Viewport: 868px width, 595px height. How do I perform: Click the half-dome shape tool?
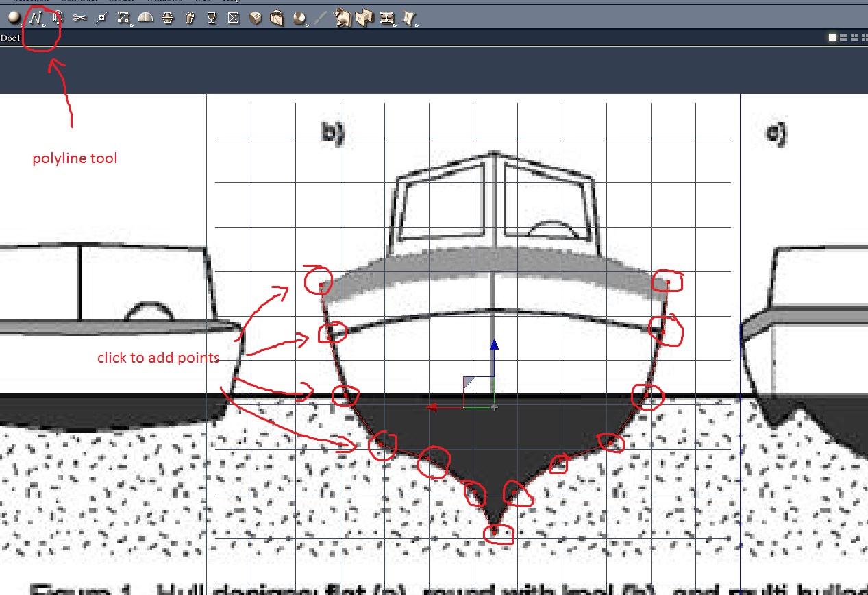[x=145, y=18]
